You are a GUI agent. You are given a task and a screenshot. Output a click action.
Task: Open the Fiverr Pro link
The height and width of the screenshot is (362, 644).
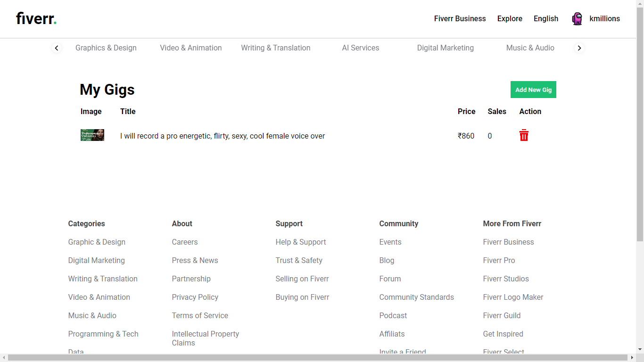pyautogui.click(x=499, y=260)
